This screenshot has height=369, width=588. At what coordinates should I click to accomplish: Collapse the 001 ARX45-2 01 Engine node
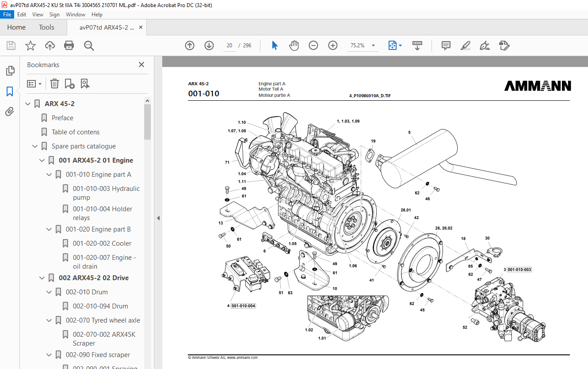42,160
